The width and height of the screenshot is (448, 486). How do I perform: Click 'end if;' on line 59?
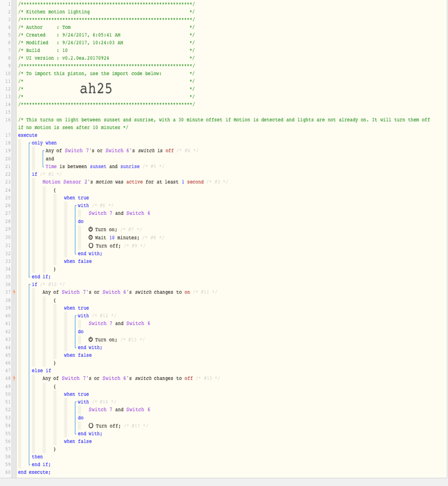point(41,465)
